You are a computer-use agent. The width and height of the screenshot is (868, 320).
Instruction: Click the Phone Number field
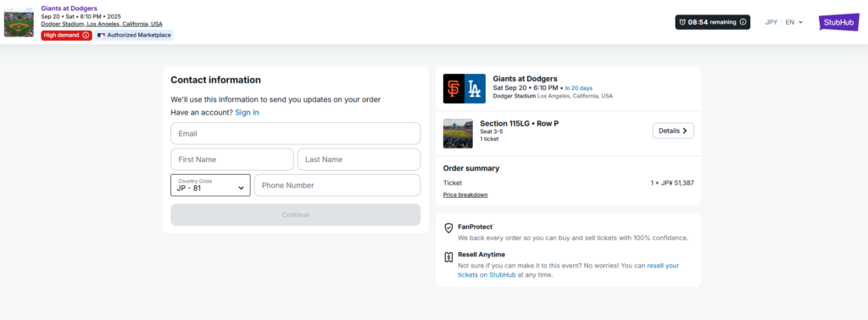tap(337, 185)
